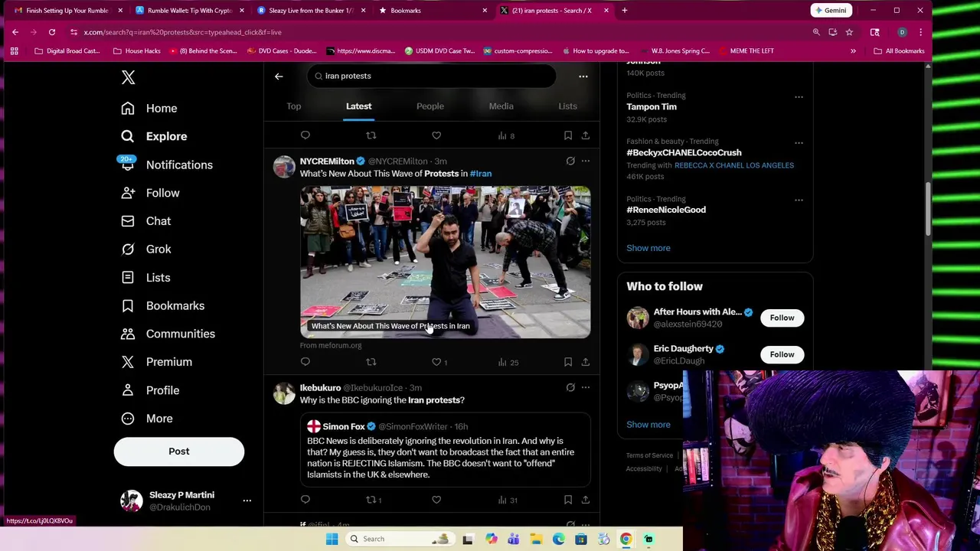Click Windows Start button on taskbar
This screenshot has width=980, height=551.
pos(332,539)
